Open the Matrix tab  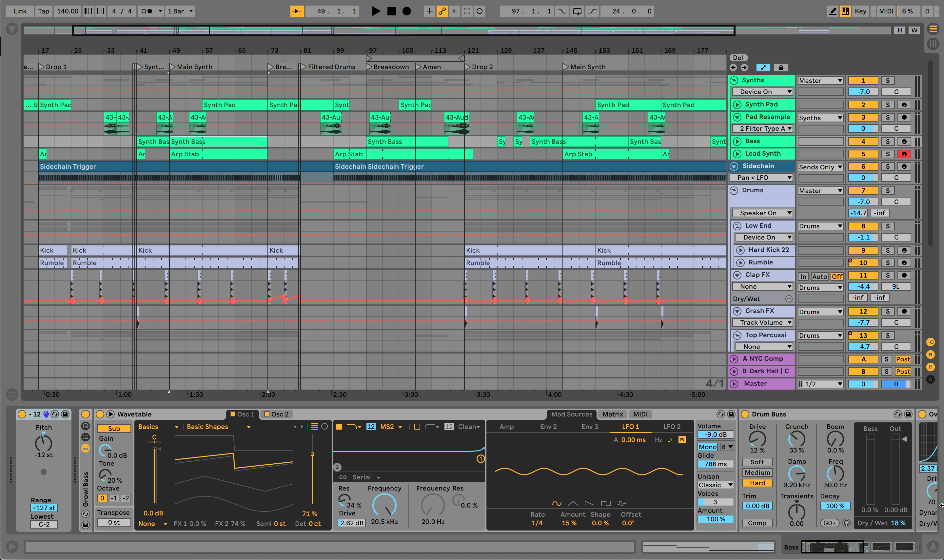[x=612, y=414]
